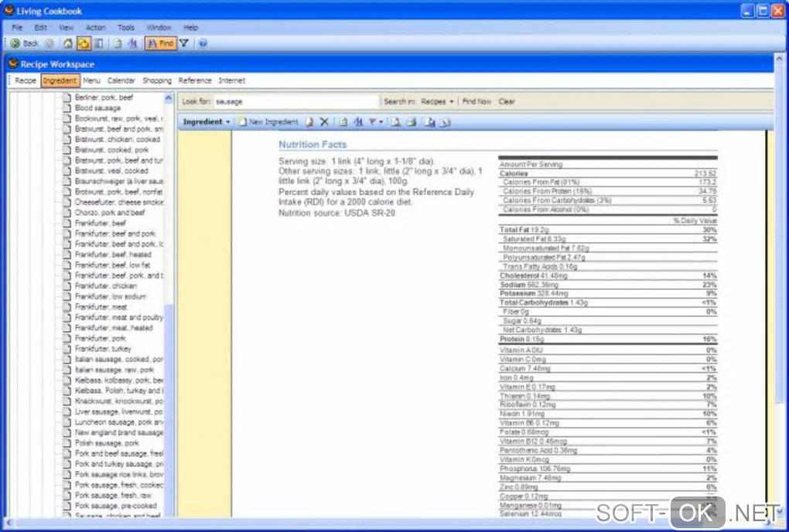Select the Ingredient tab
789x532 pixels.
60,80
